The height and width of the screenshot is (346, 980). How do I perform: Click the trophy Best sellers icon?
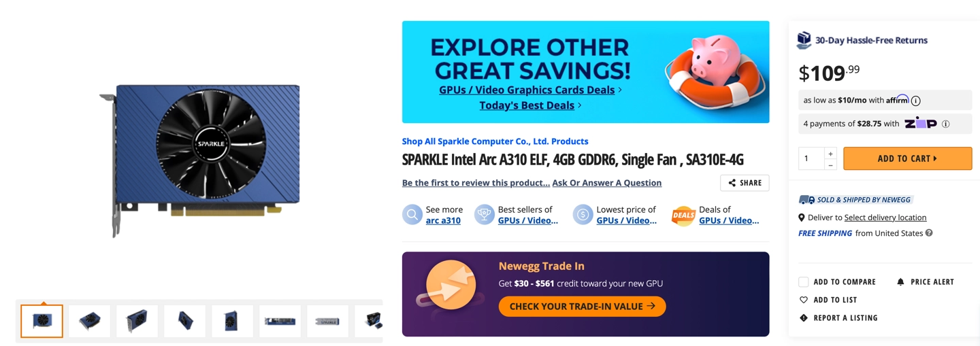(x=484, y=215)
